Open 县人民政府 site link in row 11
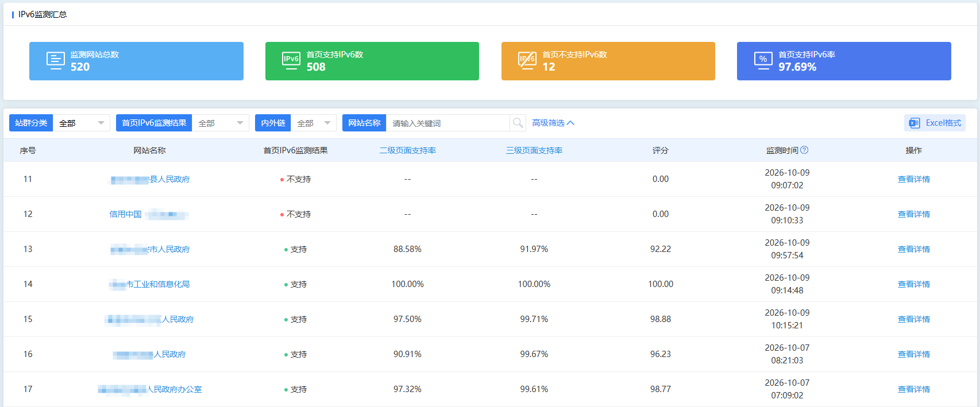This screenshot has width=980, height=407. point(150,179)
